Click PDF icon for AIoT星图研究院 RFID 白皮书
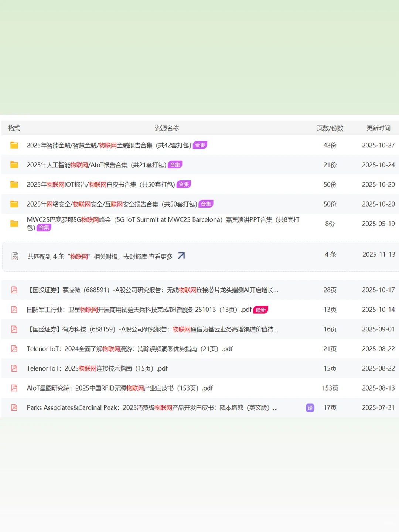399x532 pixels. click(x=14, y=388)
